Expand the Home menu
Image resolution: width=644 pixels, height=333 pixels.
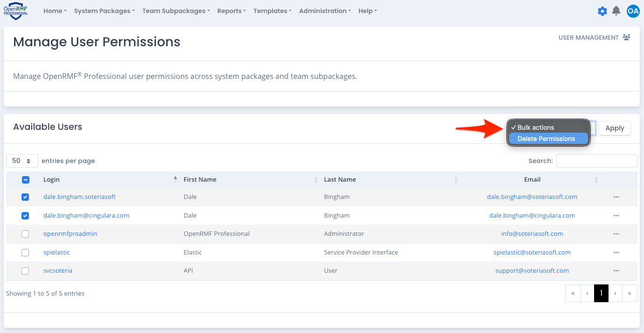[55, 11]
